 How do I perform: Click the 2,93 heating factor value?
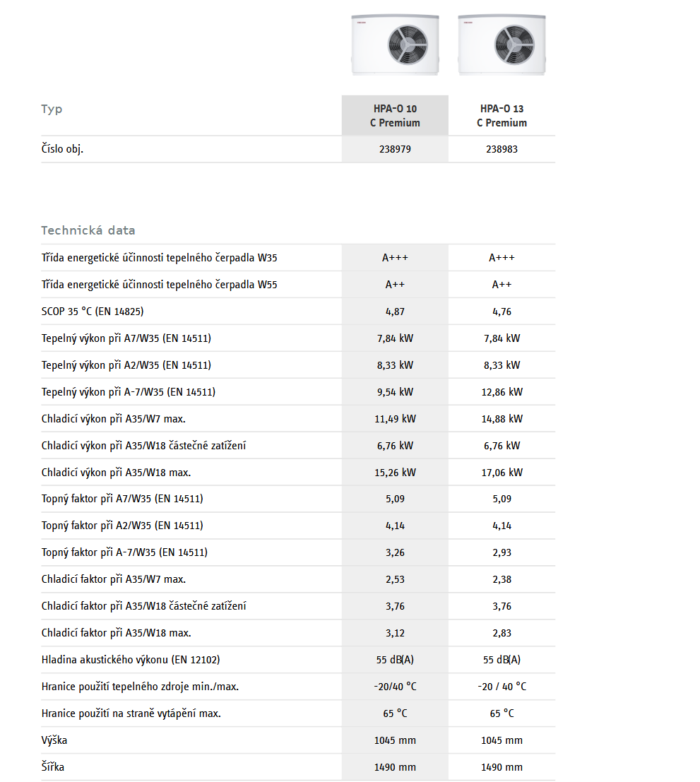502,553
